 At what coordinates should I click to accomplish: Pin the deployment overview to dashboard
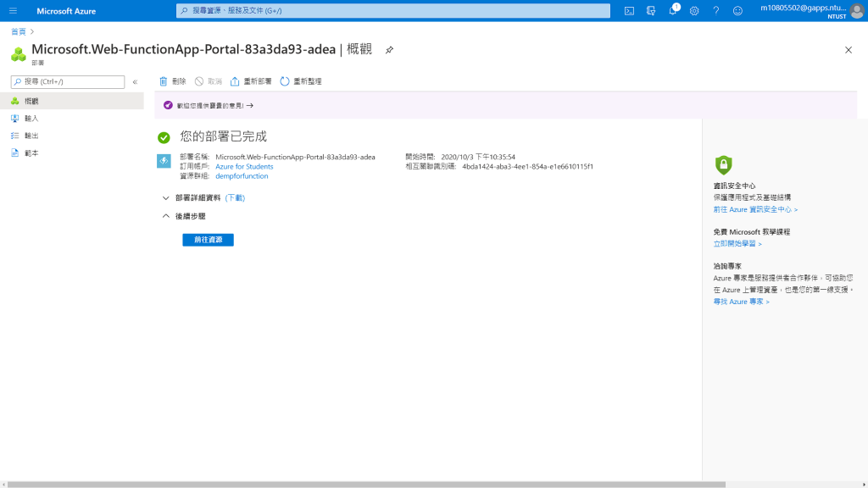click(389, 50)
